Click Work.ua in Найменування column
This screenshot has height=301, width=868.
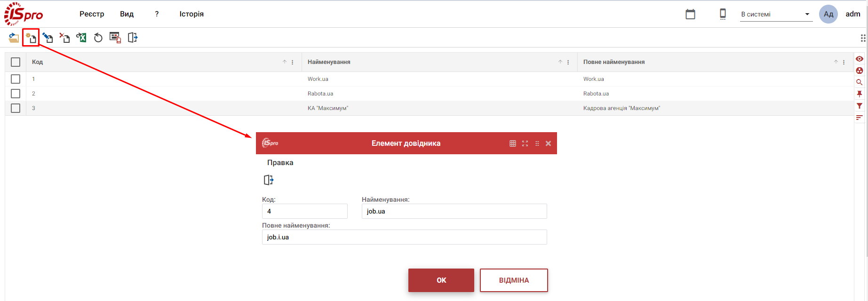click(x=318, y=79)
